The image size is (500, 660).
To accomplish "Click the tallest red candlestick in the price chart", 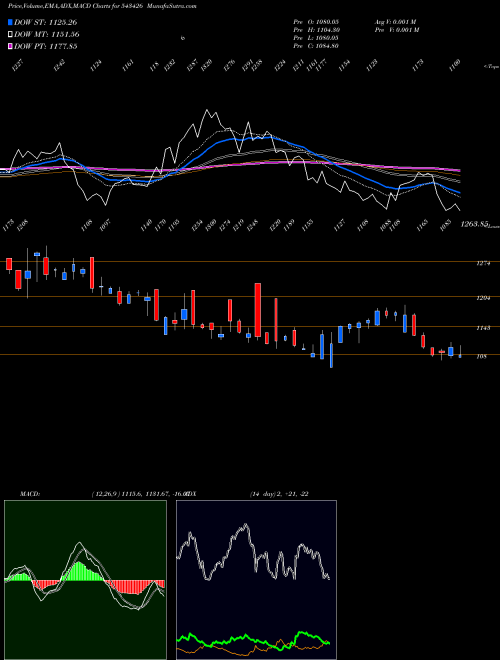I will point(258,311).
